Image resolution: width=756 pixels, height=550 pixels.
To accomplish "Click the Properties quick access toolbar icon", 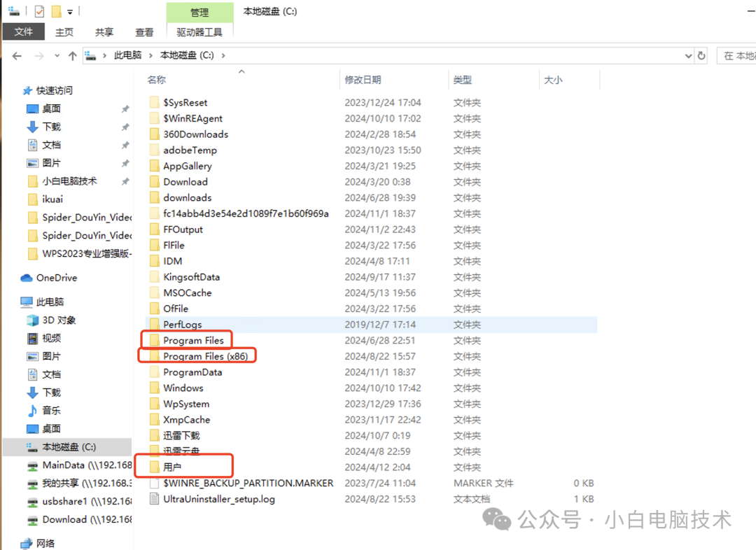I will pyautogui.click(x=39, y=11).
